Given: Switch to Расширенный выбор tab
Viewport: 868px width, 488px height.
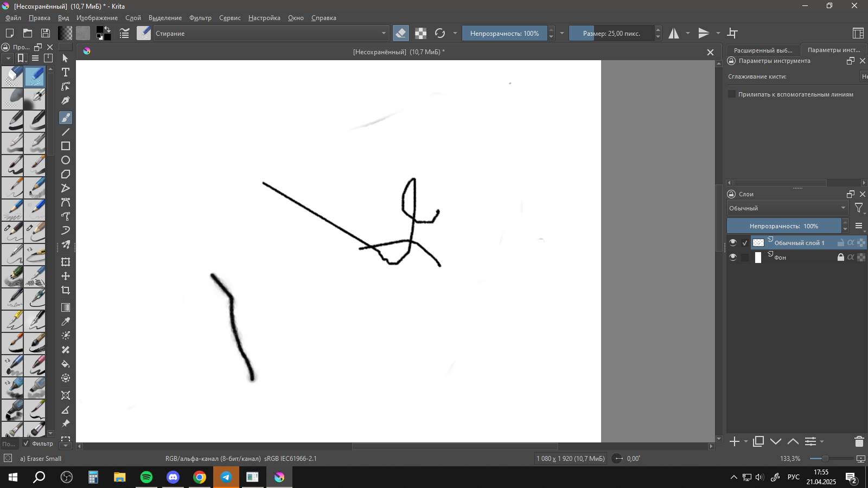Looking at the screenshot, I should pyautogui.click(x=763, y=50).
